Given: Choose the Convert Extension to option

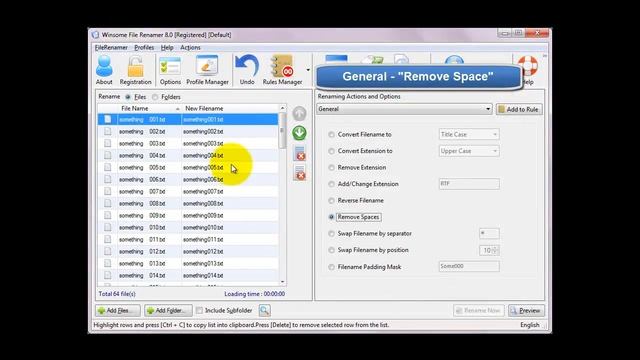Looking at the screenshot, I should pos(331,151).
